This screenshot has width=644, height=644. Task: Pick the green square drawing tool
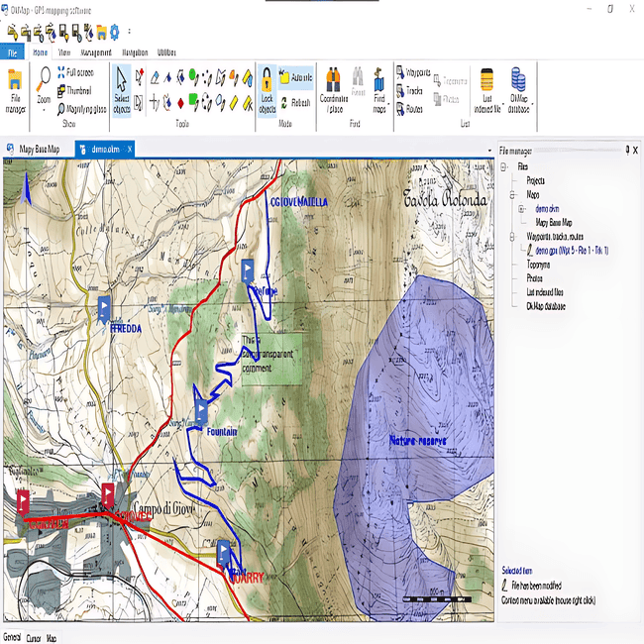(x=193, y=102)
